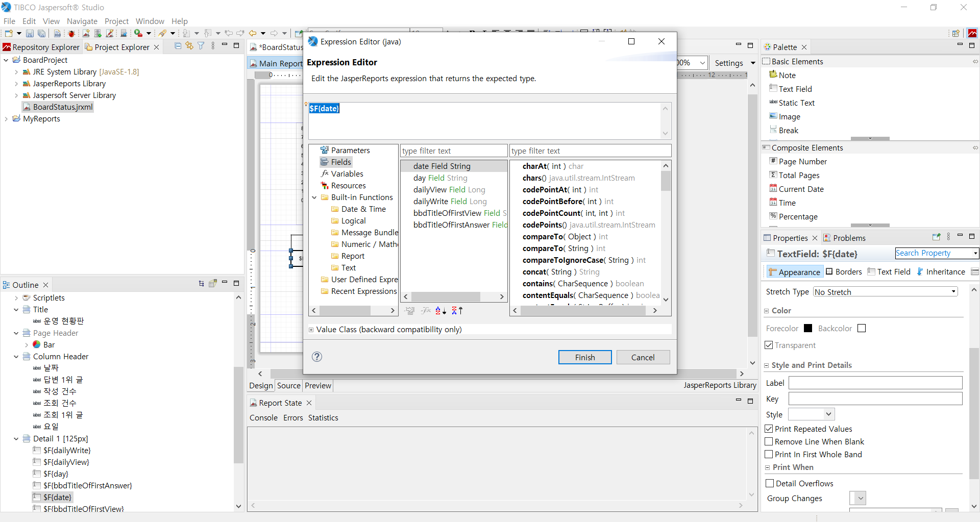
Task: Click Link with Editor icon in Project Explorer
Action: [x=189, y=46]
